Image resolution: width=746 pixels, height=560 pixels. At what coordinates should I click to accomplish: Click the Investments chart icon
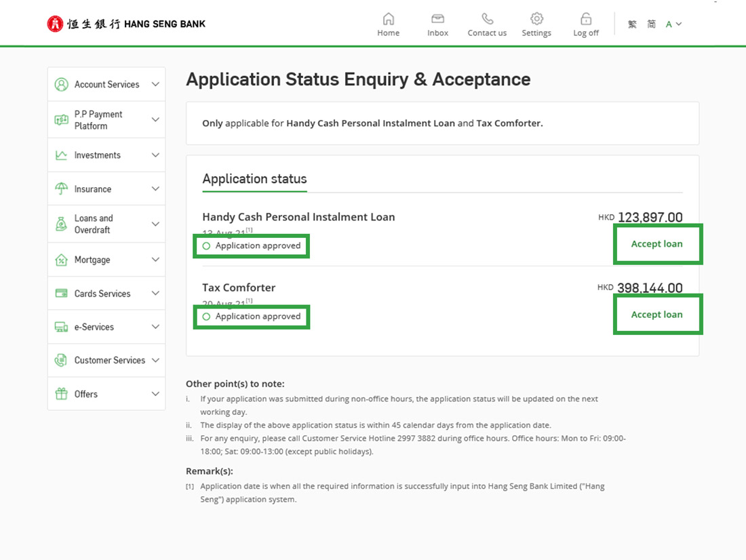pos(61,155)
